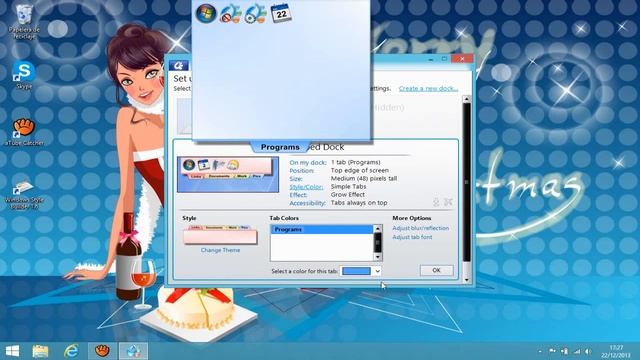Click the greyed delete dock icon
The width and height of the screenshot is (640, 360).
coord(448,202)
